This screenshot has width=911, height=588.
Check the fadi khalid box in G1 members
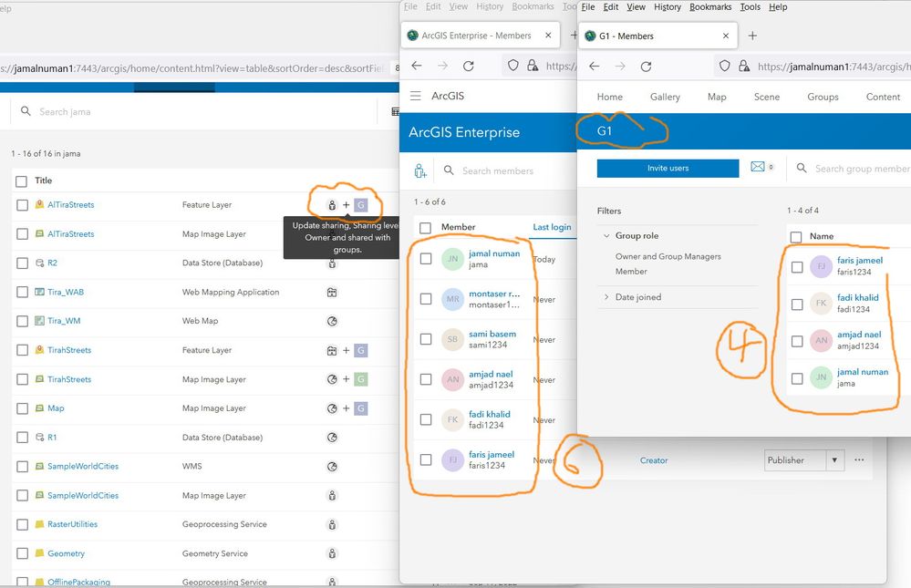(x=797, y=304)
